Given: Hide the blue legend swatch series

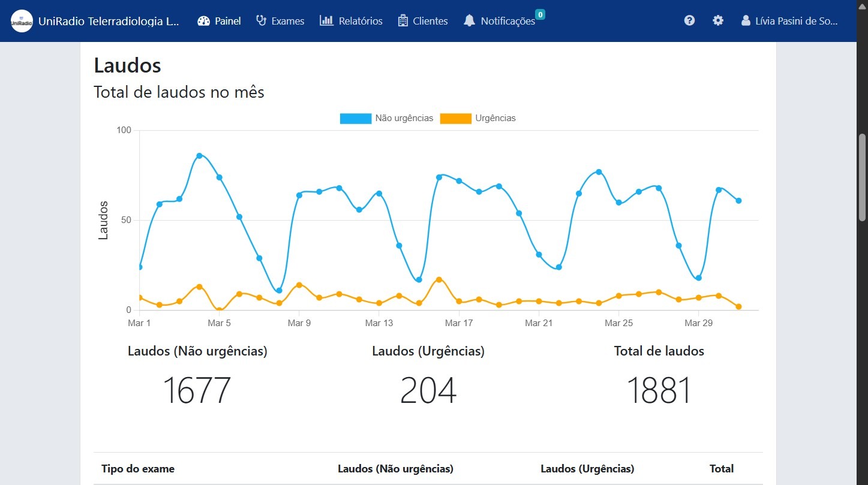Looking at the screenshot, I should coord(355,118).
